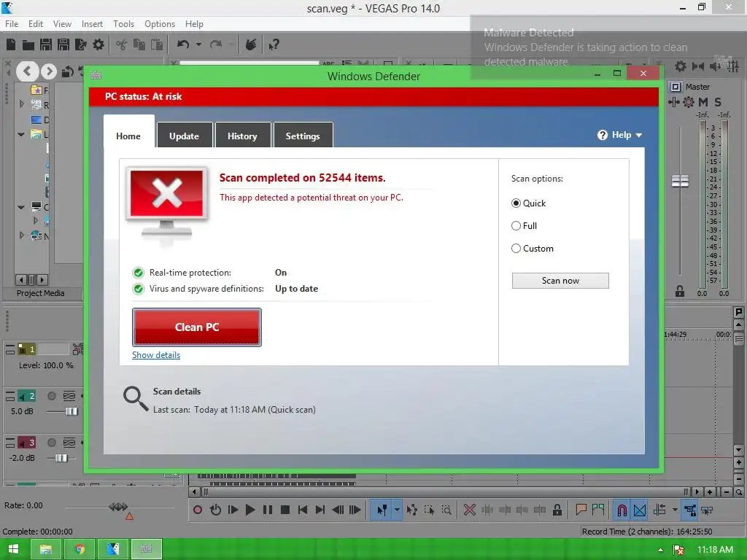
Task: Open the Defender Help dropdown
Action: pos(620,135)
